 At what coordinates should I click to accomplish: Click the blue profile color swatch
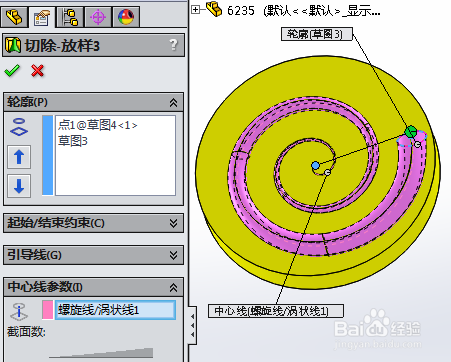[48, 155]
